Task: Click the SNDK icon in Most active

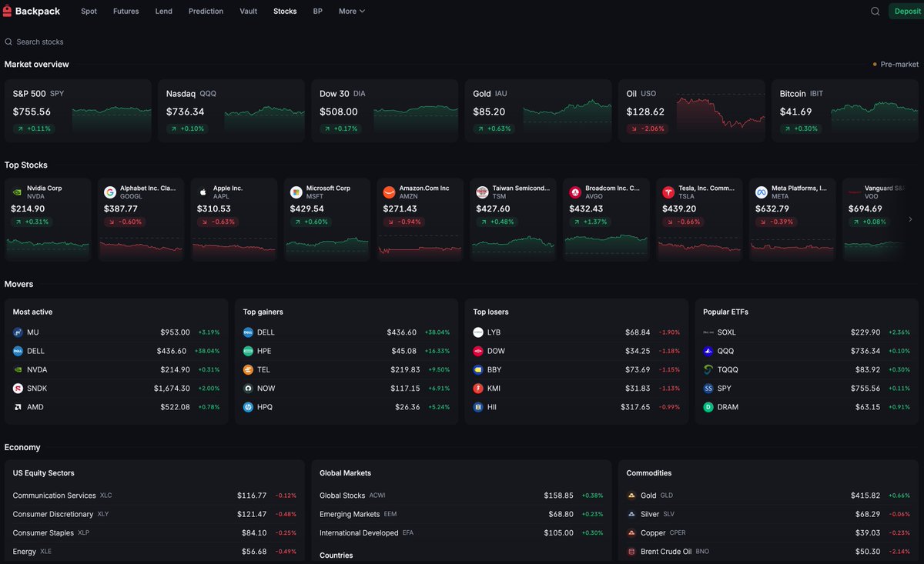Action: pyautogui.click(x=18, y=389)
